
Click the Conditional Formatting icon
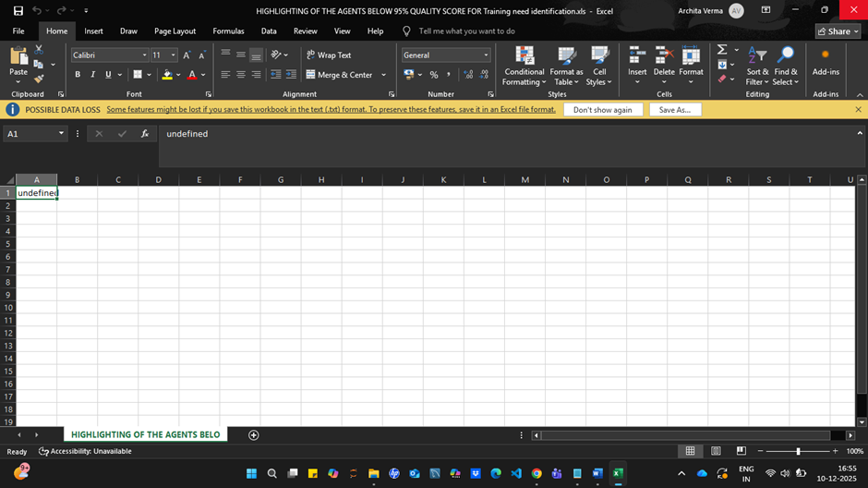tap(524, 56)
